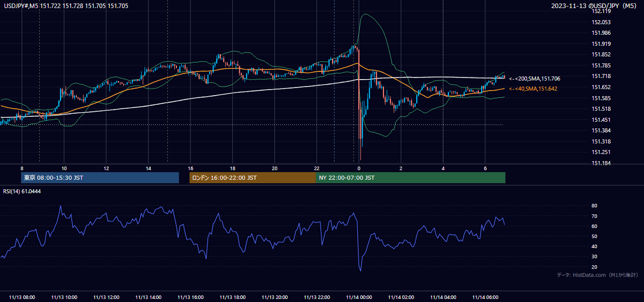The width and height of the screenshot is (644, 302).
Task: Click price axis value 151.585
Action: (x=601, y=98)
